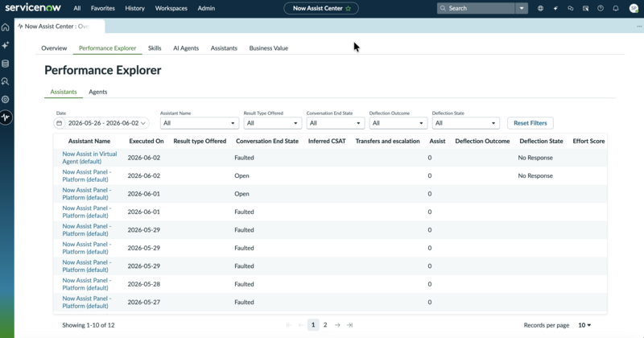Screen dimensions: 644x338
Task: Open the activity pulse sidebar icon
Action: click(6, 117)
